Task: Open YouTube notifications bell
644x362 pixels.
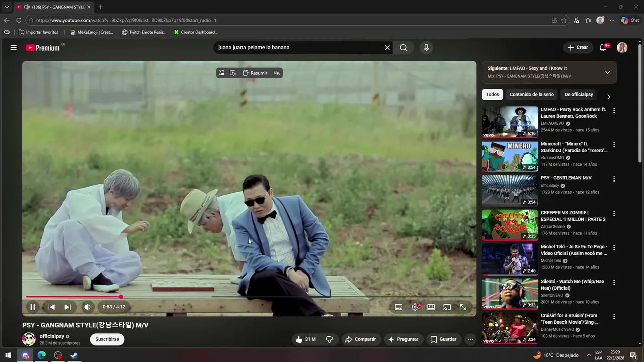Action: point(603,47)
